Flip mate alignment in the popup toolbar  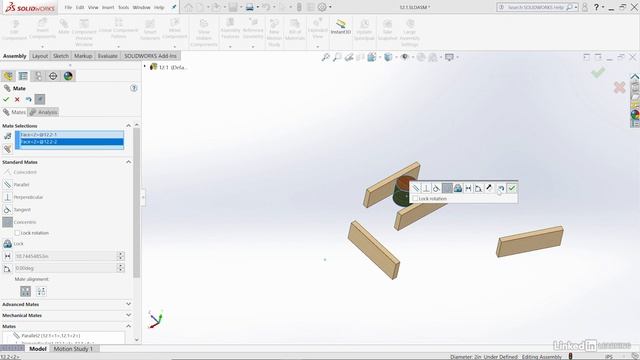click(x=489, y=188)
